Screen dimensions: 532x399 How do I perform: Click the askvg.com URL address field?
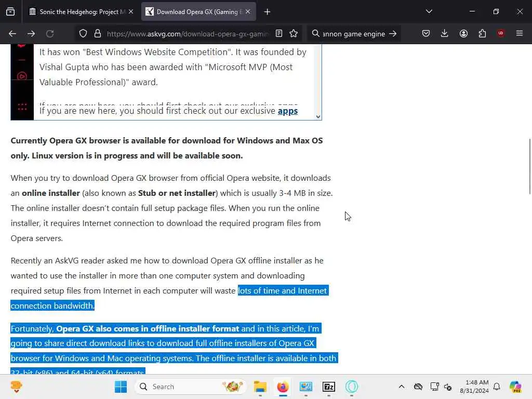188,34
